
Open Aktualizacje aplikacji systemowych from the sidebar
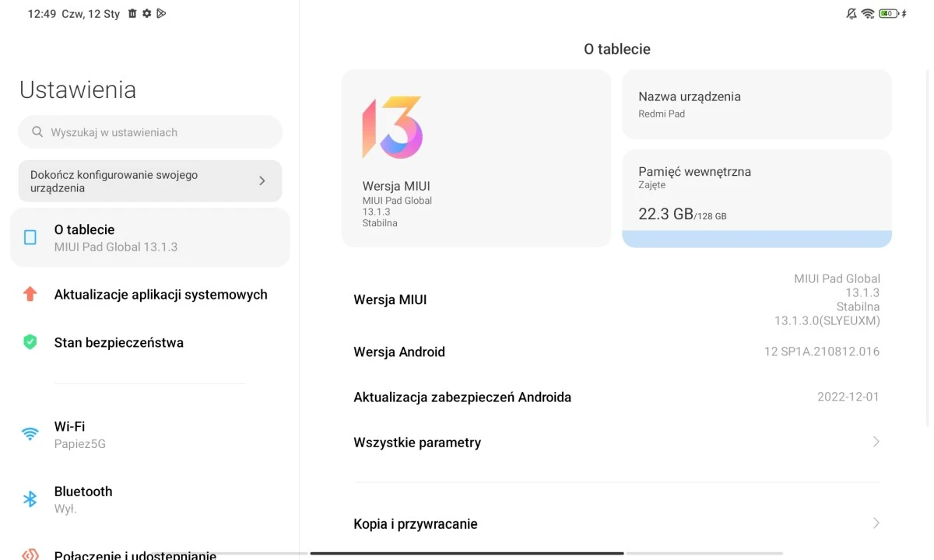pyautogui.click(x=160, y=294)
